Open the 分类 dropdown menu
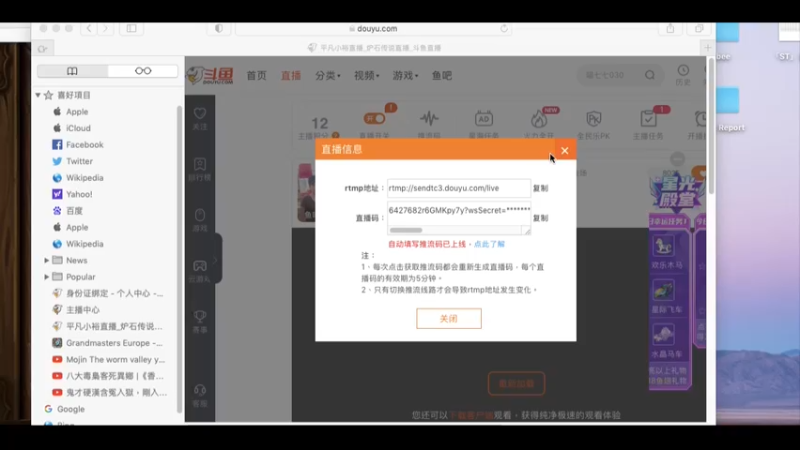800x450 pixels. (x=328, y=76)
